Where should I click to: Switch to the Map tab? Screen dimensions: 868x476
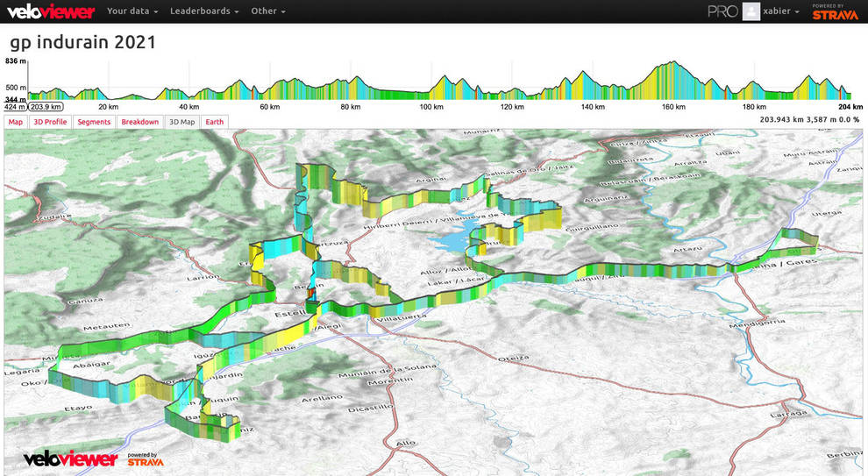coord(16,122)
